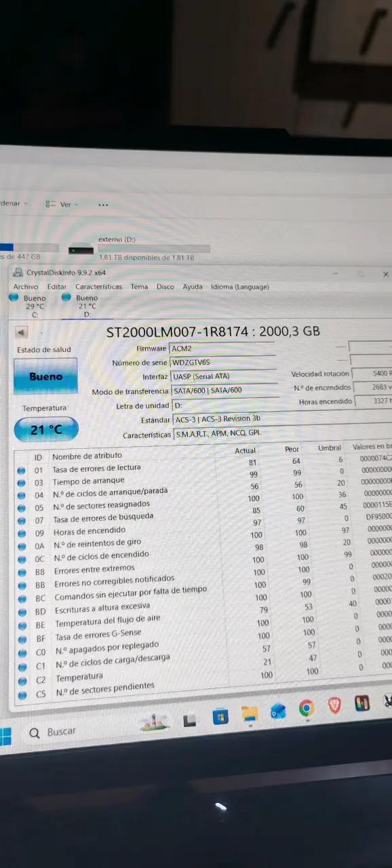Select disk D: status tab showing 21 °C
This screenshot has height=868, width=392.
pyautogui.click(x=81, y=306)
